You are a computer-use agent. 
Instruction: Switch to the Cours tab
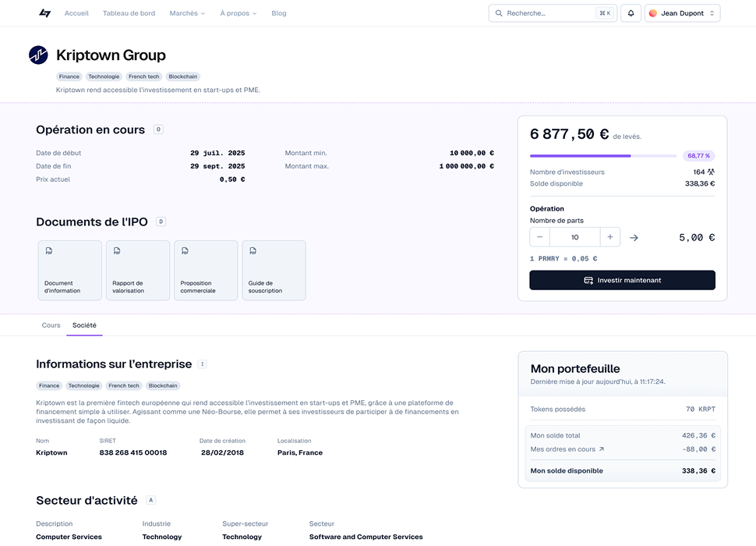51,325
